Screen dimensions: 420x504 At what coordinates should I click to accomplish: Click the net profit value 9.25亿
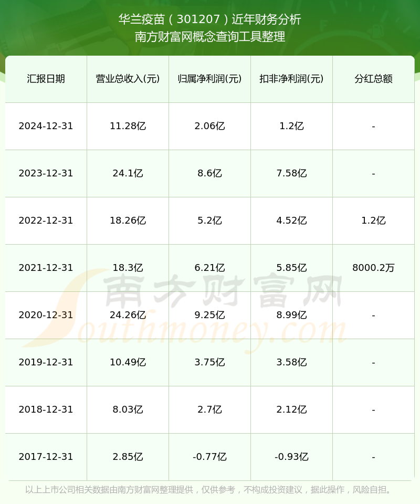tap(210, 315)
